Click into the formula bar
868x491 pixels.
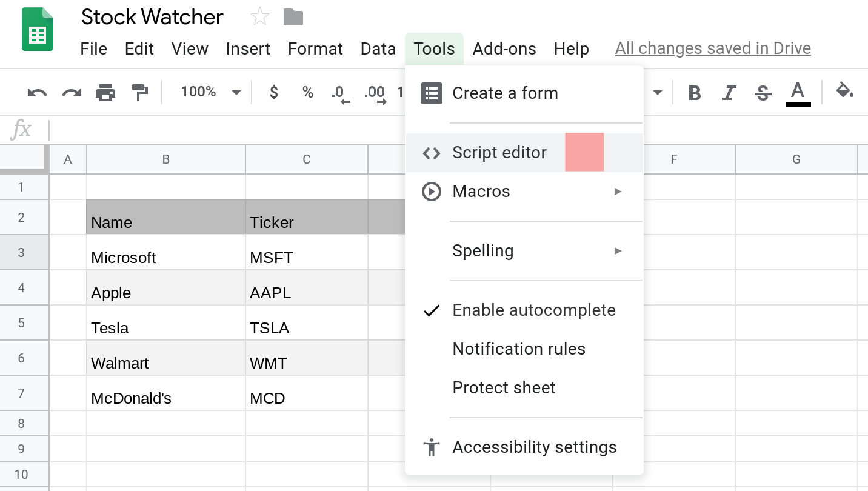click(458, 130)
